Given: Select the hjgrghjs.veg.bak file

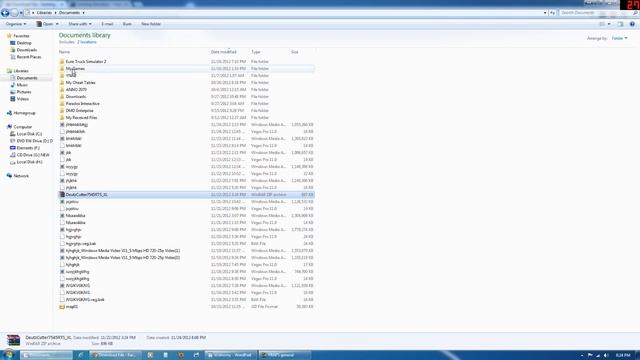Looking at the screenshot, I should pos(187,244).
